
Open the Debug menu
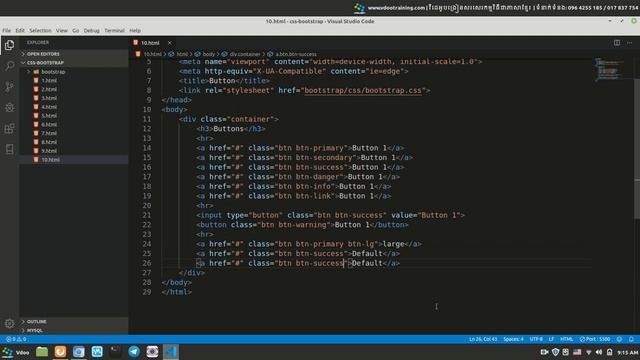91,31
